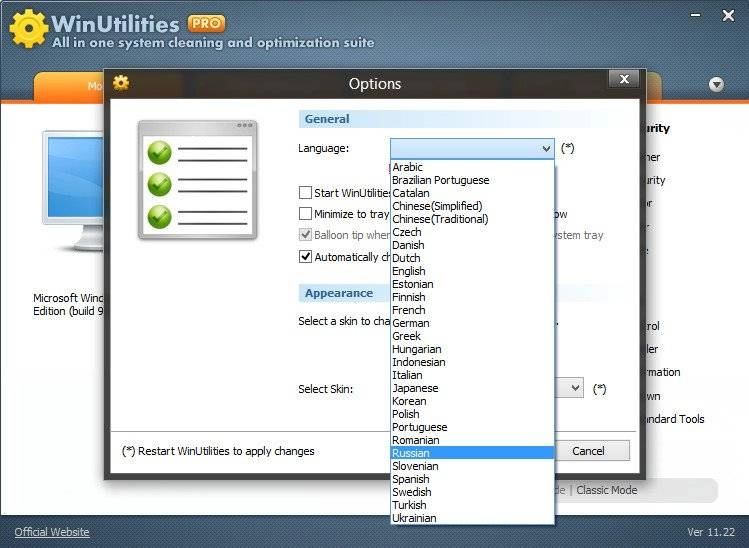Click the highlighted Russian entry

(x=472, y=453)
